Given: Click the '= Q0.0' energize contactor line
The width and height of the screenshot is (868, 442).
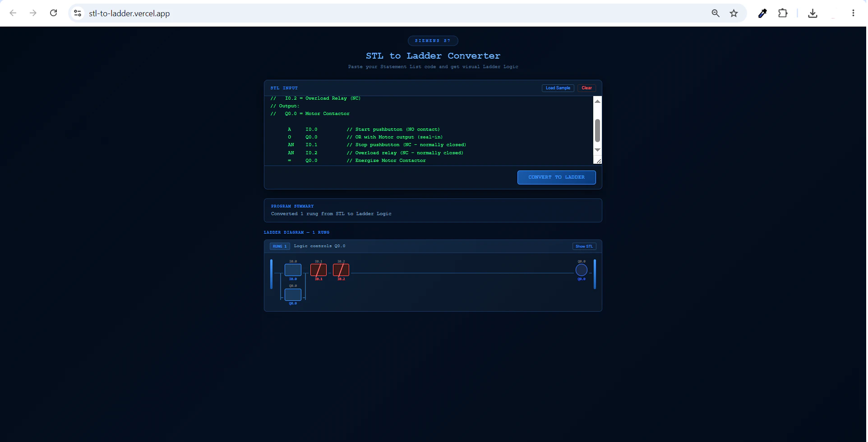Looking at the screenshot, I should tap(356, 161).
